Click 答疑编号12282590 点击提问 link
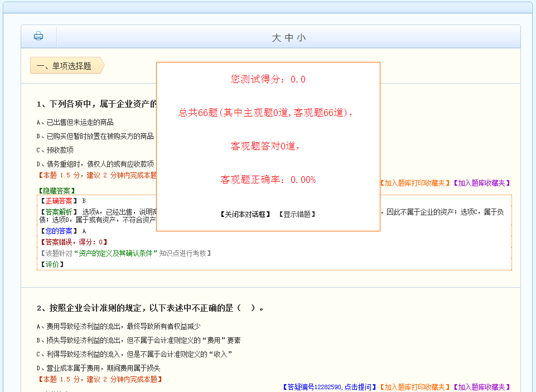 click(330, 387)
